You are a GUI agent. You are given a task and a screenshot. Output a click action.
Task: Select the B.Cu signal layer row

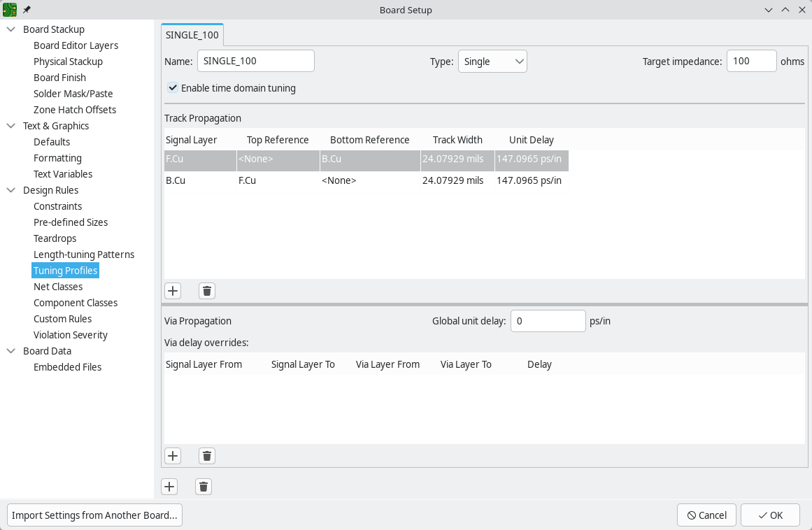176,180
